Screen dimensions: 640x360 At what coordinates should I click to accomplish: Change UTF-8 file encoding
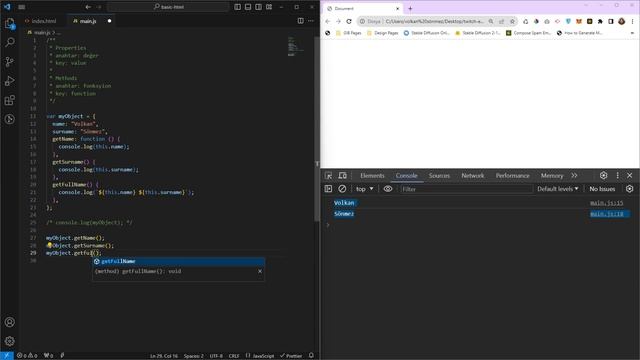216,356
